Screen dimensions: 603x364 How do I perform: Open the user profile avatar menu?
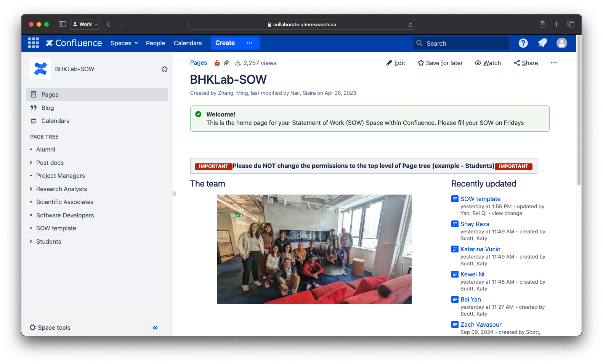click(x=561, y=43)
